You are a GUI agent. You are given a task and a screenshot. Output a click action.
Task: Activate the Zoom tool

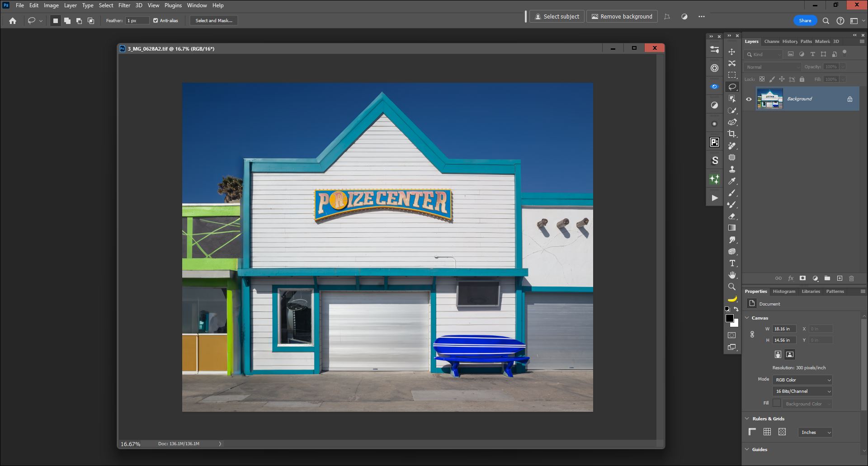732,286
